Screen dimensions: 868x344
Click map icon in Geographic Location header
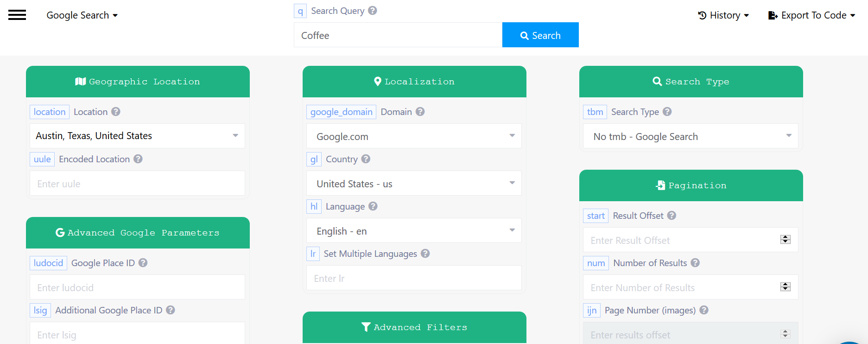pos(81,82)
